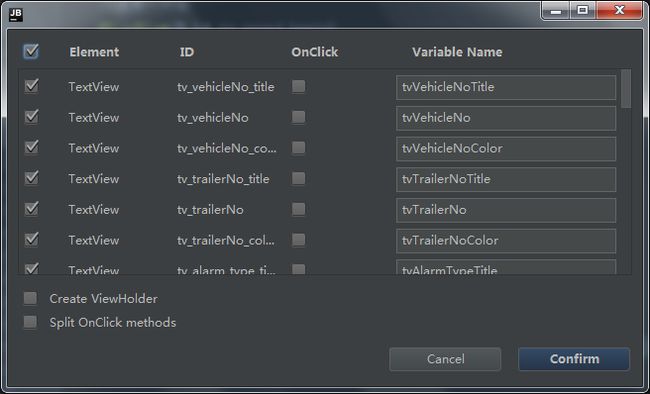Click the Cancel button
This screenshot has height=394, width=650.
pyautogui.click(x=445, y=359)
